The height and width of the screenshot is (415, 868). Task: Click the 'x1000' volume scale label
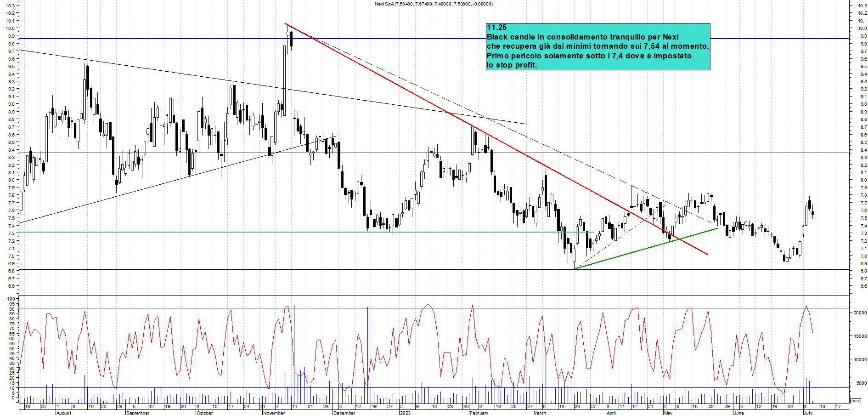click(855, 401)
